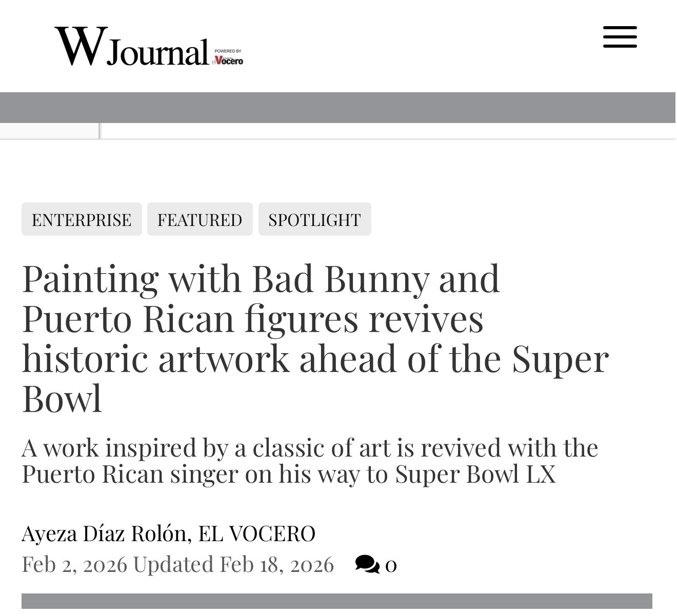Click the gray bar below the header
The width and height of the screenshot is (677, 616).
337,107
